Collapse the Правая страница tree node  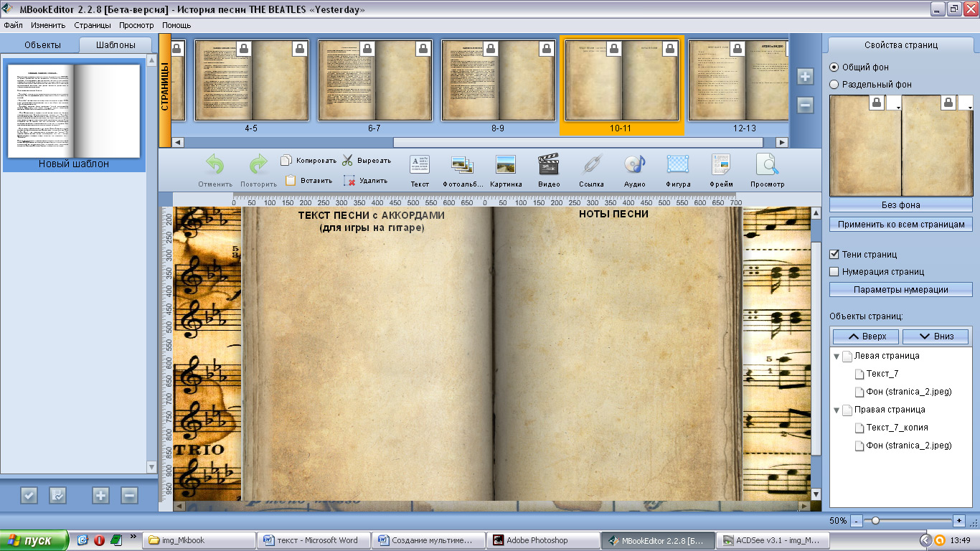[836, 410]
